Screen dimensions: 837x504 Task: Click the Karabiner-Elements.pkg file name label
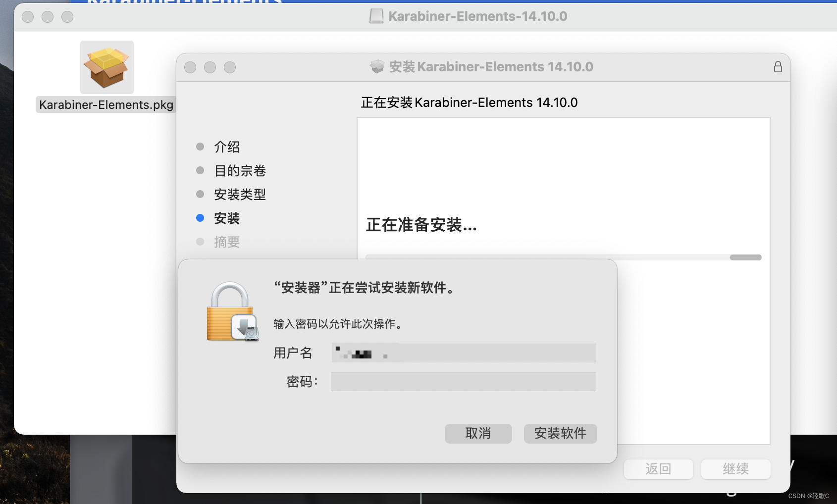click(x=106, y=105)
